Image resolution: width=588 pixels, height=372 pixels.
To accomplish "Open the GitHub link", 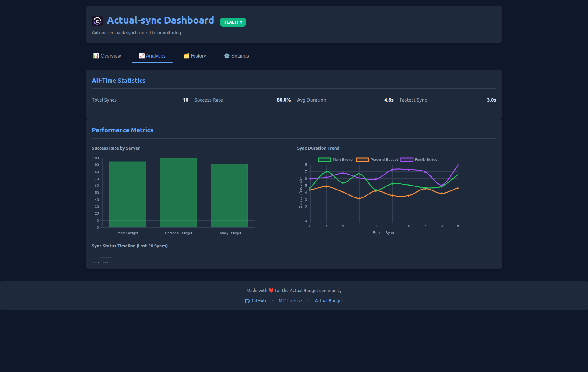I will point(255,301).
